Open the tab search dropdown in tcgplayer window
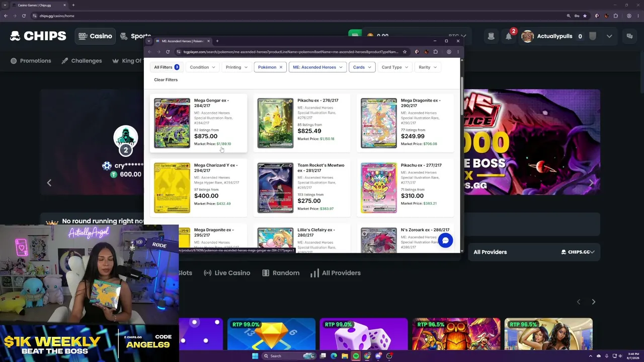The height and width of the screenshot is (362, 644). click(148, 41)
